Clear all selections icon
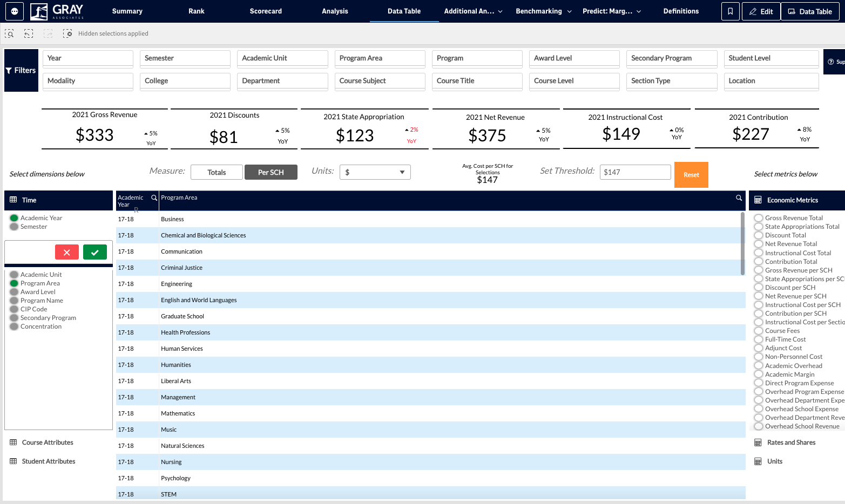The image size is (845, 504). 67,33
